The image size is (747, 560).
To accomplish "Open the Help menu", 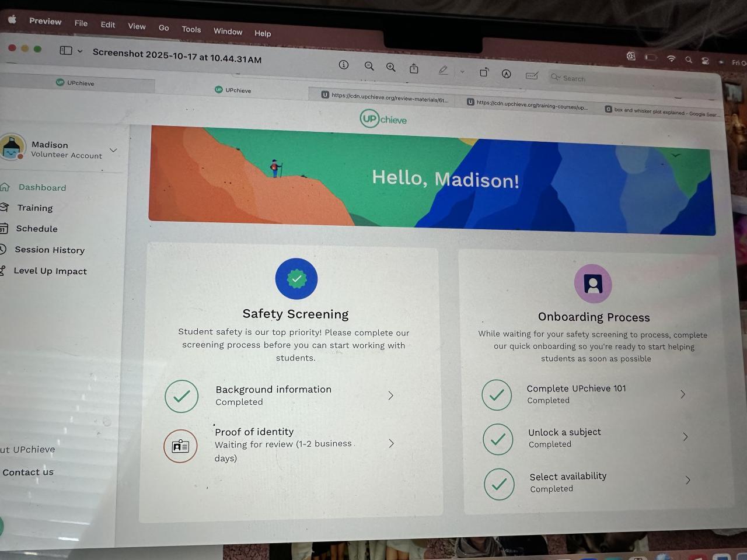I will coord(263,33).
